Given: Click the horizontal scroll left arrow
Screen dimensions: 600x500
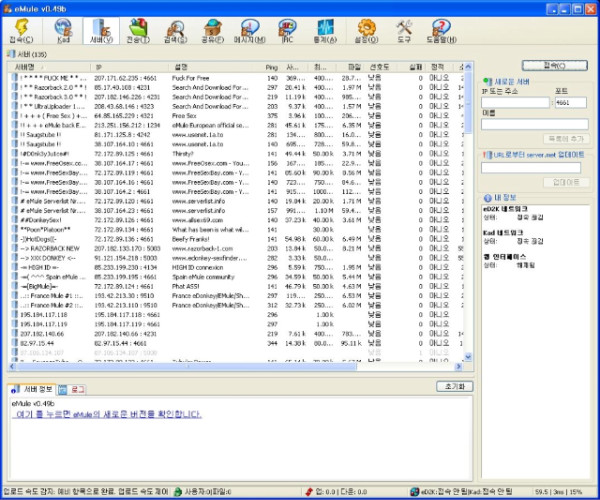Looking at the screenshot, I should tap(12, 366).
